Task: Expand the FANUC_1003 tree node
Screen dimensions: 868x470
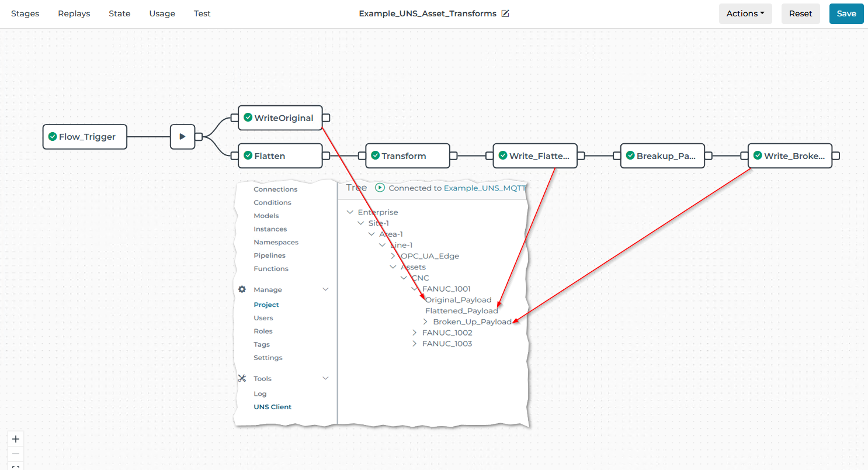Action: click(x=415, y=344)
